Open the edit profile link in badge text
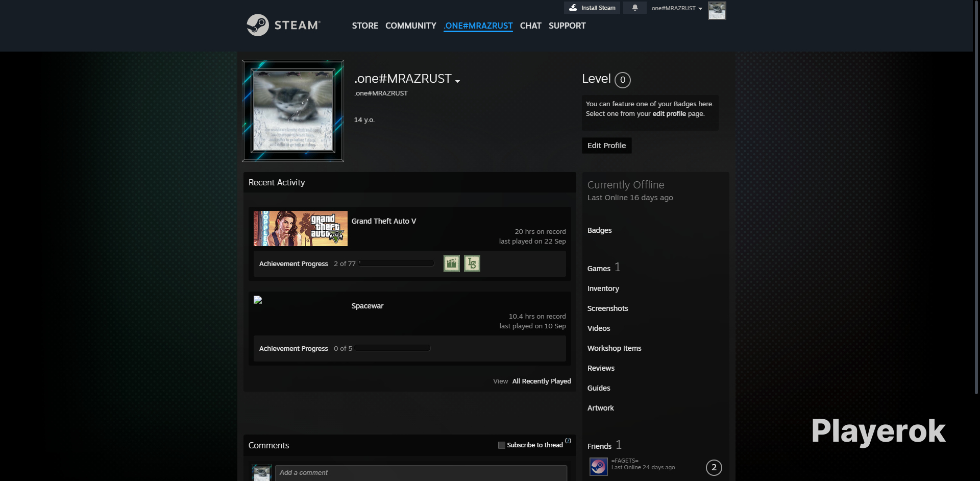The height and width of the screenshot is (481, 980). pos(669,114)
